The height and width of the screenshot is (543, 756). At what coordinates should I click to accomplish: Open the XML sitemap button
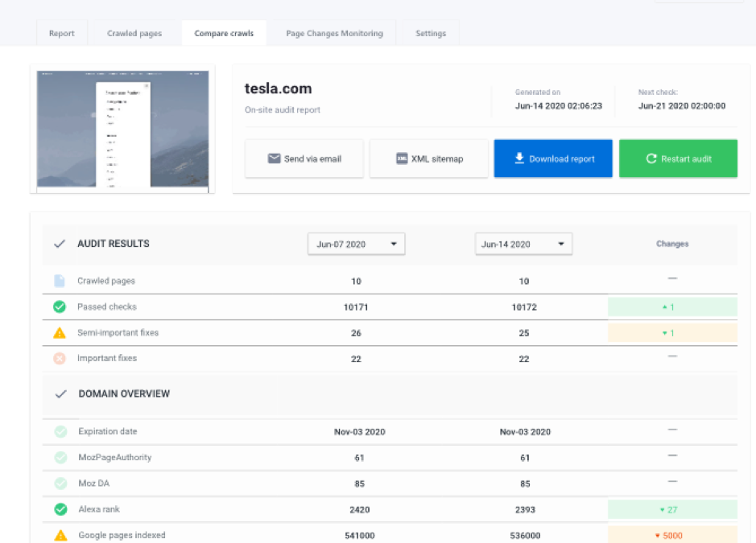[429, 158]
